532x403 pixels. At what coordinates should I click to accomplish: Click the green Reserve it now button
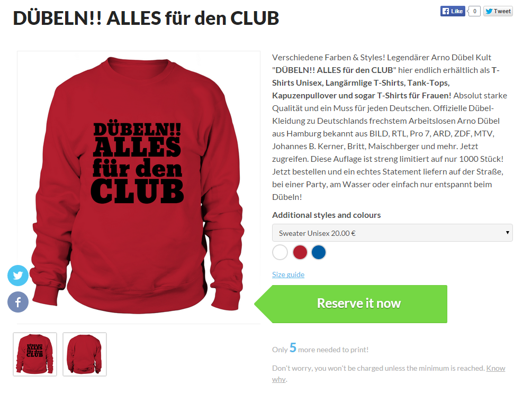(x=351, y=304)
